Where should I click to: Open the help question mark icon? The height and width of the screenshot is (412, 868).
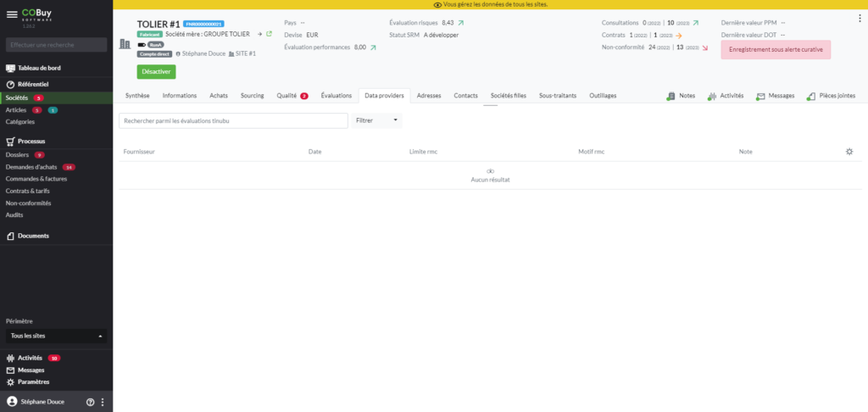[90, 402]
